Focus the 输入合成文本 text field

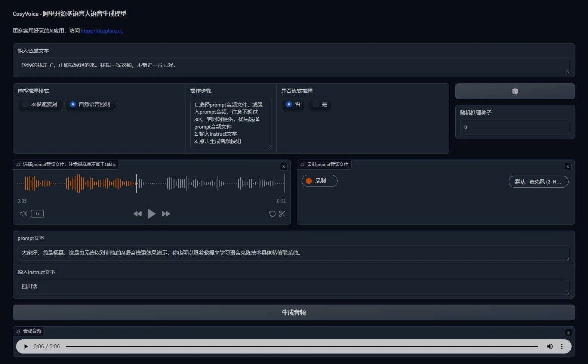[x=294, y=65]
